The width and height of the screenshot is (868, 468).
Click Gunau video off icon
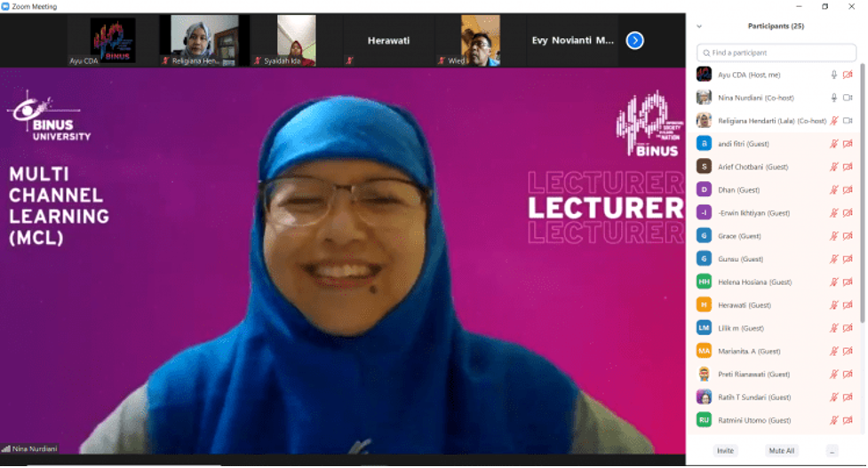click(848, 259)
